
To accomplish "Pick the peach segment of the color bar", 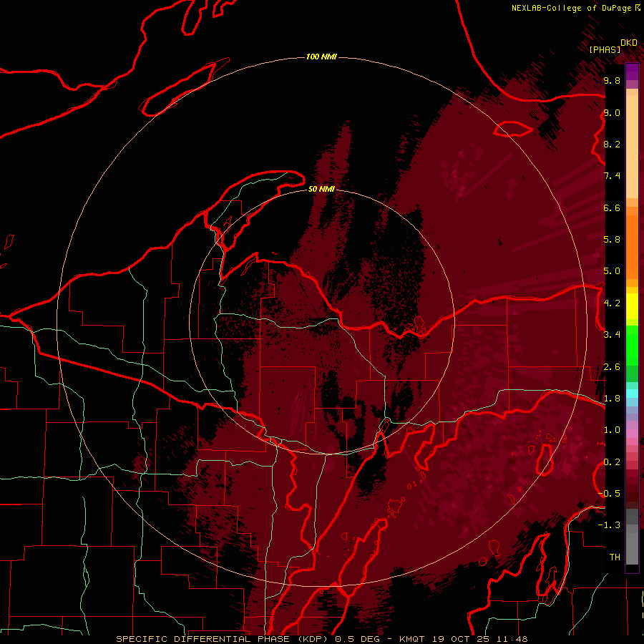I will coord(632,148).
